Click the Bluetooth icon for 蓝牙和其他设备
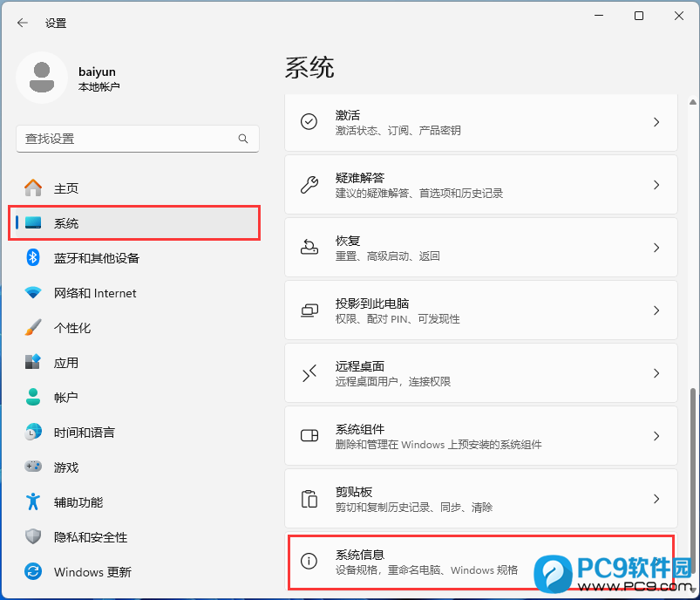 pos(33,257)
